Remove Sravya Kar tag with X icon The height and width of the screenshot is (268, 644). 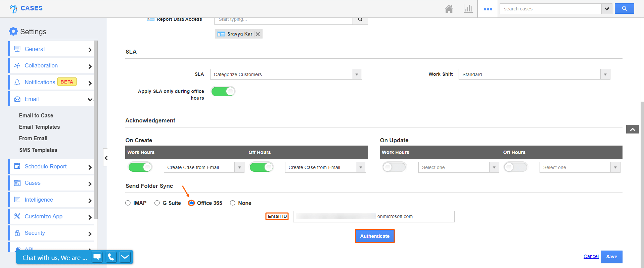[x=258, y=34]
